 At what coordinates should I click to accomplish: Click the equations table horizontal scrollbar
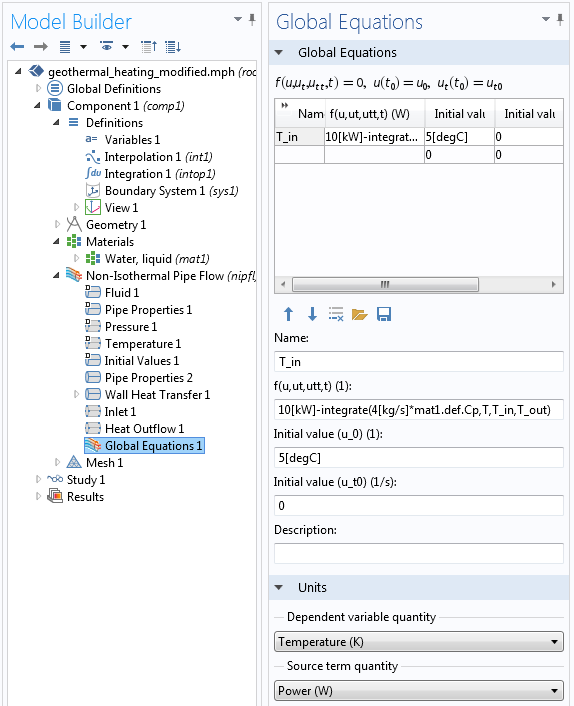click(x=419, y=285)
